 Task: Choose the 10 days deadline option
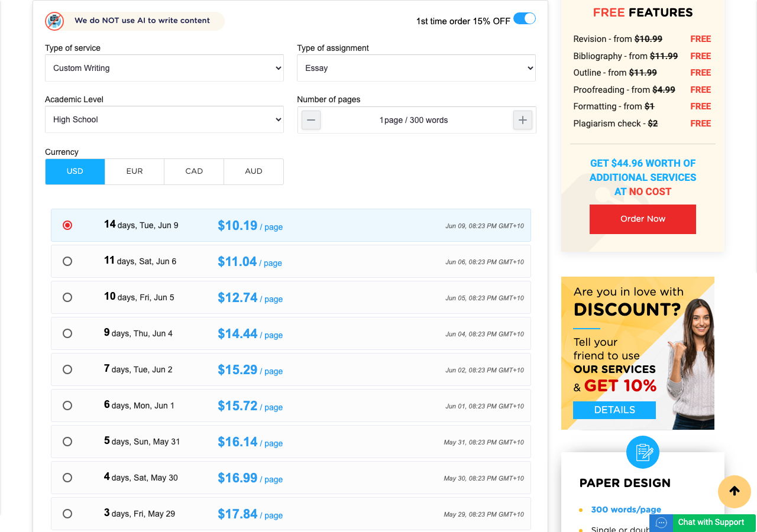(x=67, y=297)
